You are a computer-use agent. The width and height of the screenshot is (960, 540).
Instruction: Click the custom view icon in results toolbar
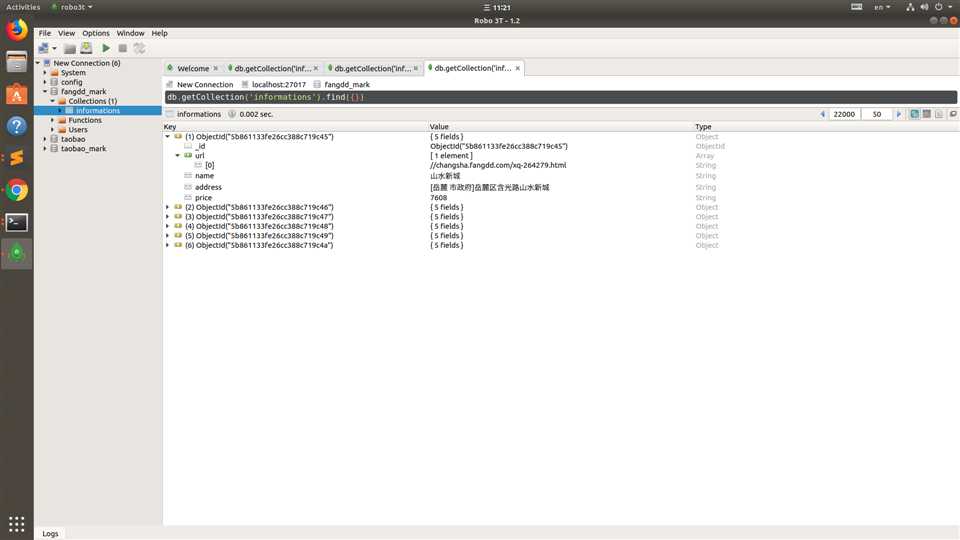click(953, 114)
